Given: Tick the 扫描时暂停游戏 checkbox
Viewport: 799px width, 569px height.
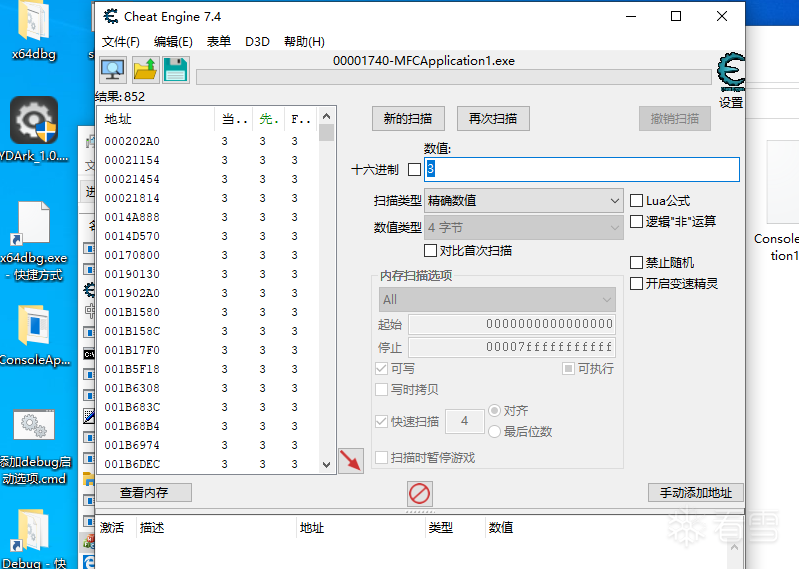Looking at the screenshot, I should tap(381, 457).
